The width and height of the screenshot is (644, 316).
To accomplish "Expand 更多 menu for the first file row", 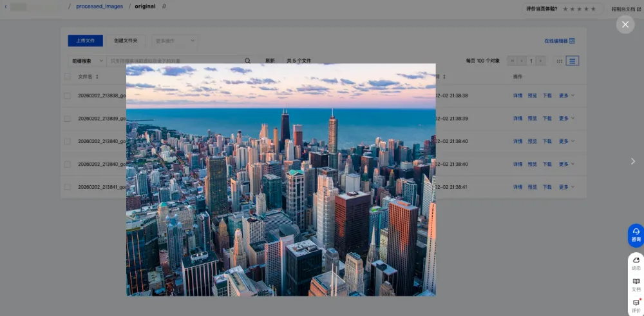I will (566, 95).
